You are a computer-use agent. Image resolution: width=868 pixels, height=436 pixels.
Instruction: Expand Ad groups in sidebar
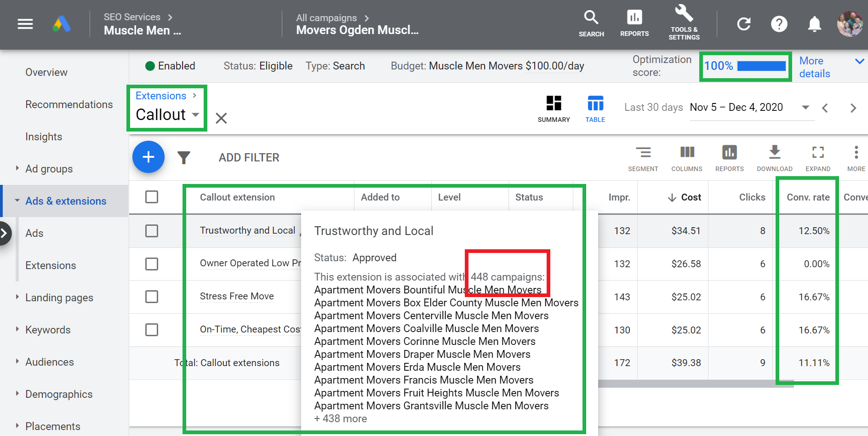(x=17, y=168)
